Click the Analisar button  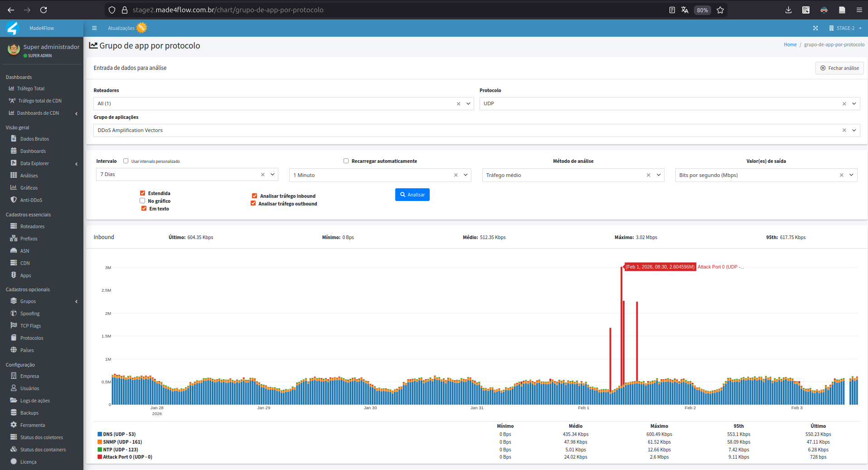pos(412,194)
